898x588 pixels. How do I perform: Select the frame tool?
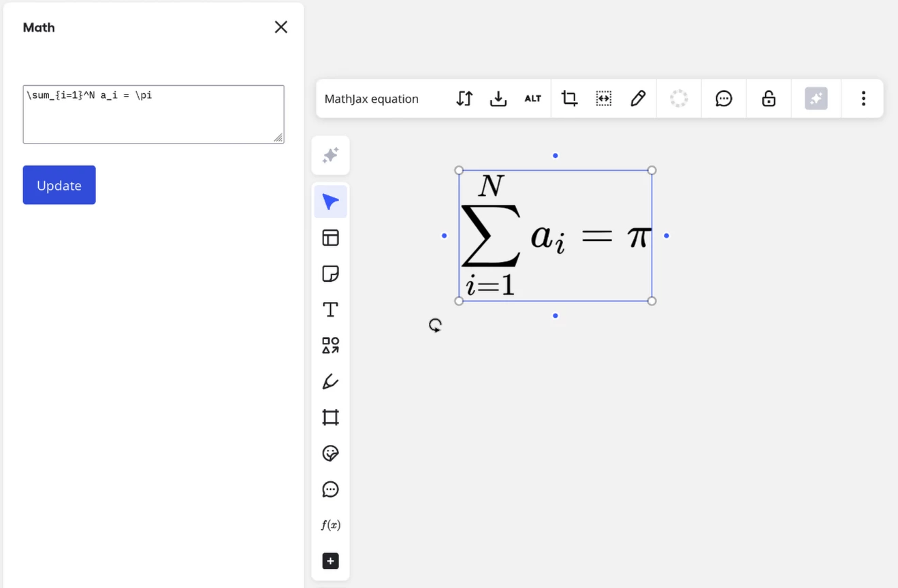pos(330,417)
